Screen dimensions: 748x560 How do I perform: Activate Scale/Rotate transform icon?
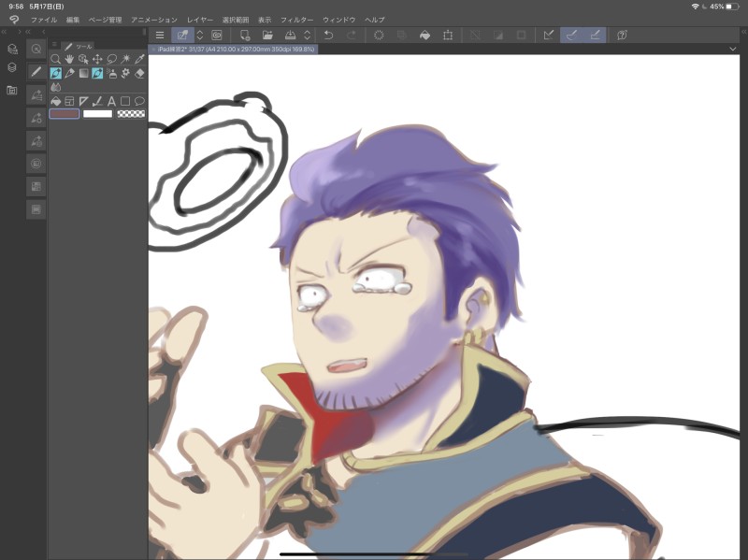pyautogui.click(x=448, y=36)
